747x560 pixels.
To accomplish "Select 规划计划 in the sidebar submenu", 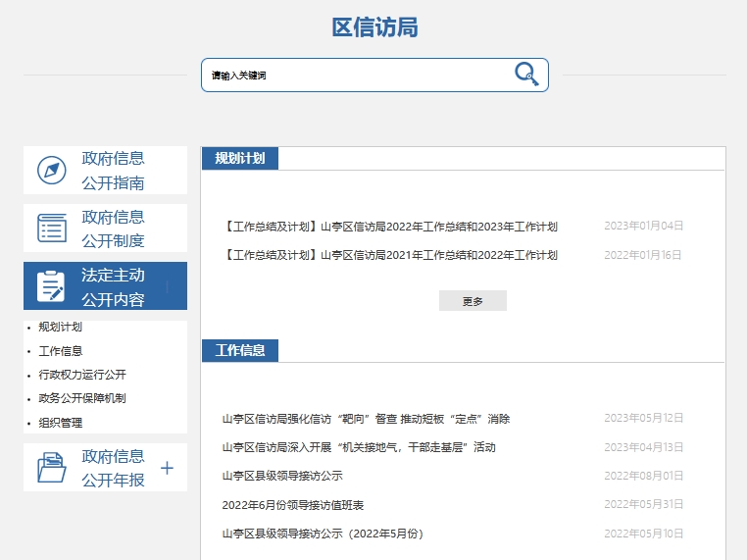I will [60, 327].
